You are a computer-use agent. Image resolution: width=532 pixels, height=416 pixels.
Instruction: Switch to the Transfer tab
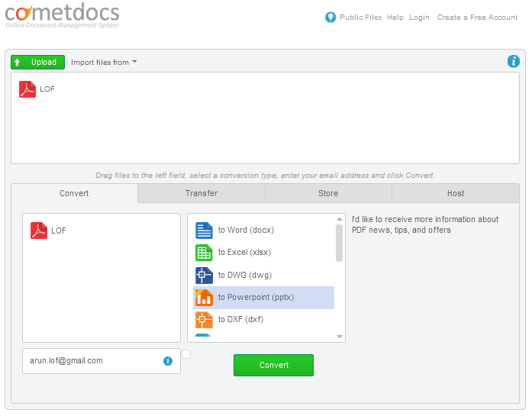(x=202, y=193)
